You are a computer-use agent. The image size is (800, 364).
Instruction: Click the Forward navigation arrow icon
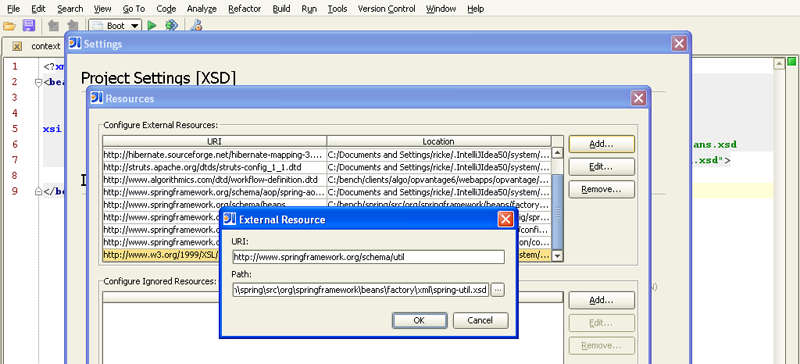pos(72,26)
